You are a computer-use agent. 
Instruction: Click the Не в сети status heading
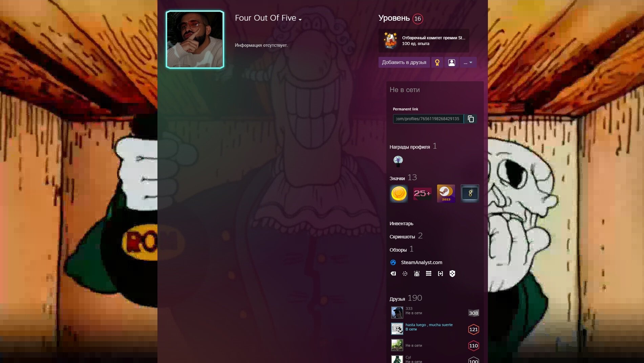pos(405,90)
